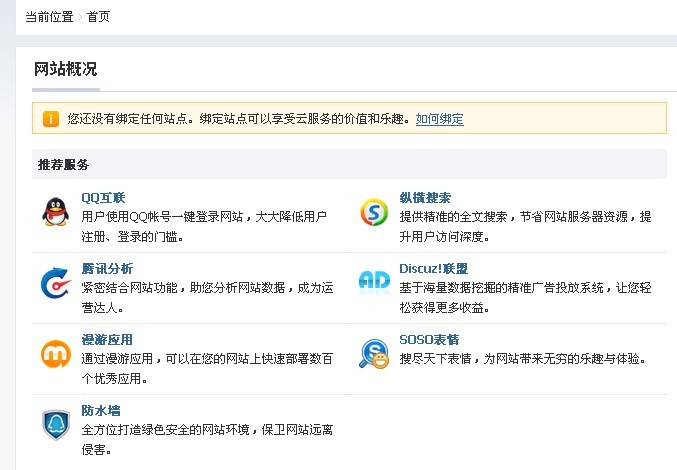677x470 pixels.
Task: Click the 漫游应用 orange M icon
Action: click(56, 354)
